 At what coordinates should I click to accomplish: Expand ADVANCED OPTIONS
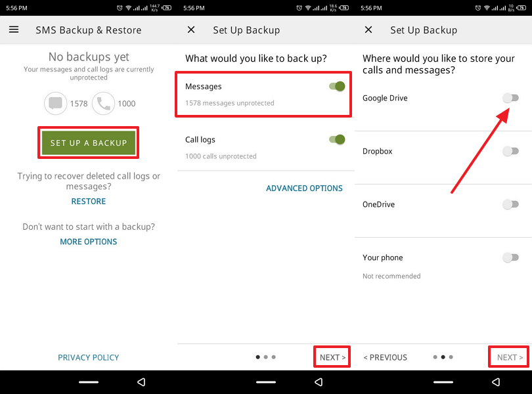pos(304,188)
